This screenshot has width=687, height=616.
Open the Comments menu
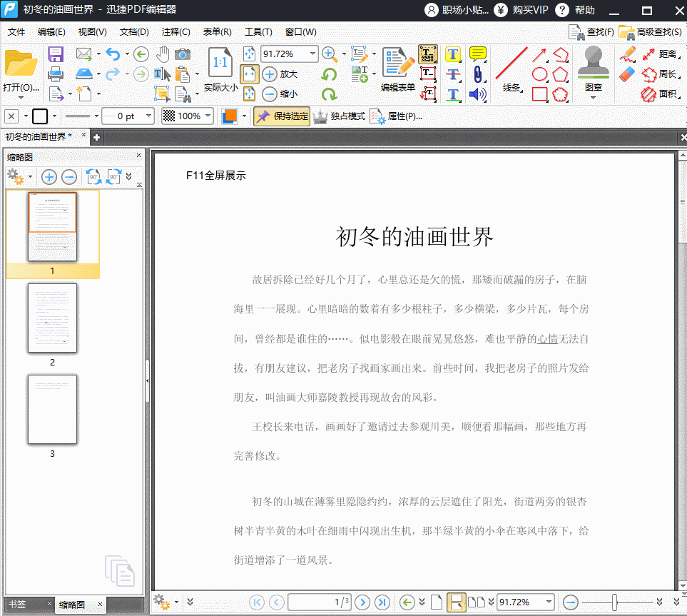pos(175,32)
